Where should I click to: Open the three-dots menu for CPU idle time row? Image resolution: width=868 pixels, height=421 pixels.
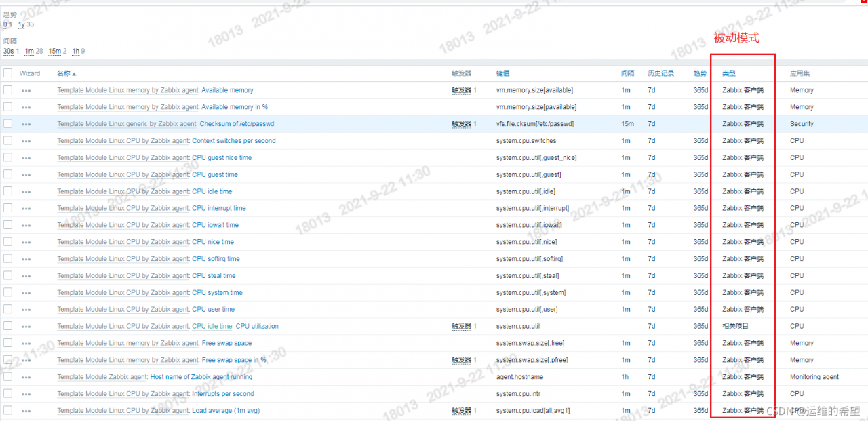[26, 192]
